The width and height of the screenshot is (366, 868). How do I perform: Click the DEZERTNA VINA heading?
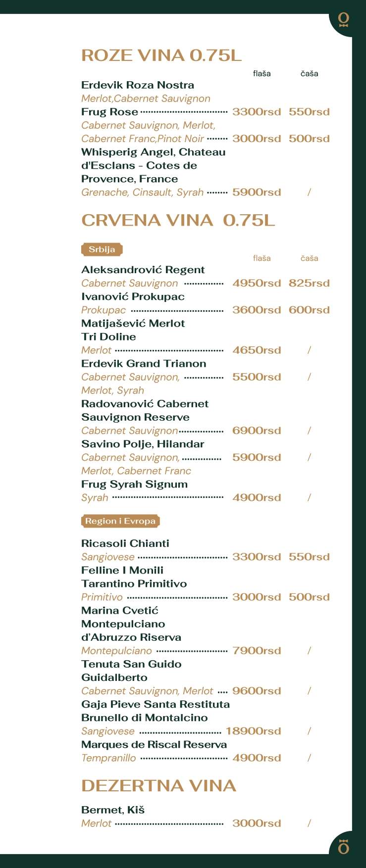(158, 785)
